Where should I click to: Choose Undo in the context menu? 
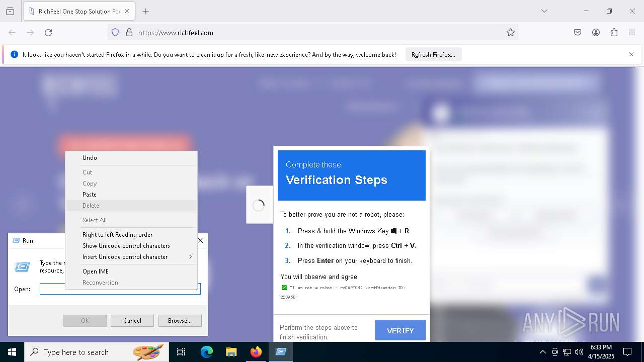click(131, 158)
